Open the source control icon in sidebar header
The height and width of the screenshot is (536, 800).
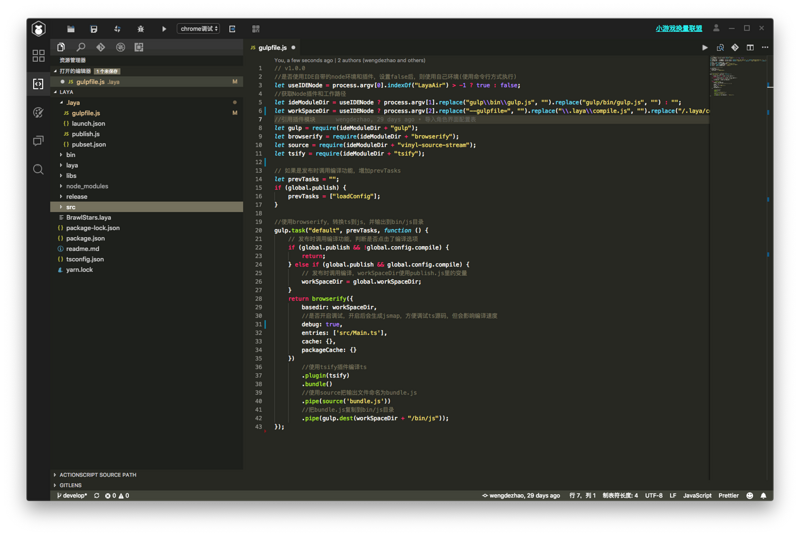(x=100, y=47)
